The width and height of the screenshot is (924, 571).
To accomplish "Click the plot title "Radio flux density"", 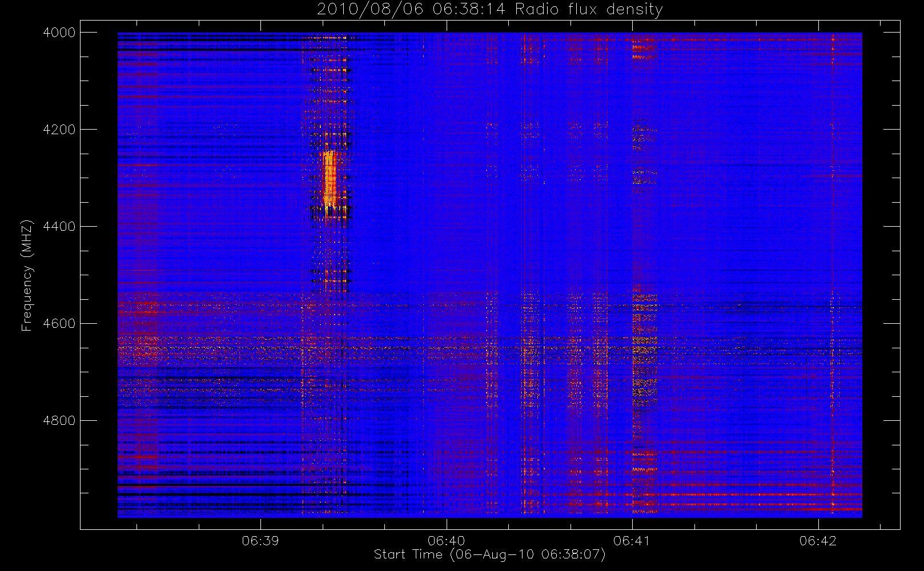I will tap(589, 9).
